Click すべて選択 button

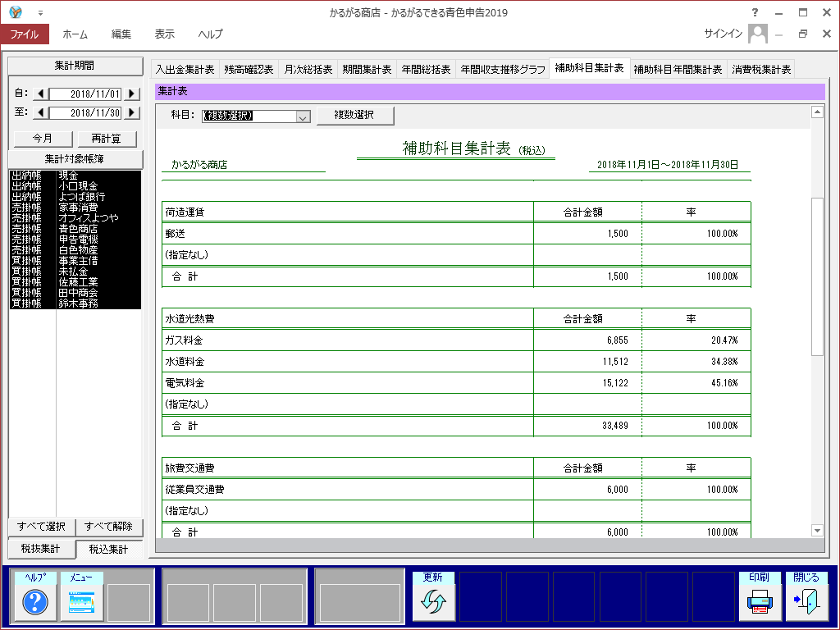click(x=42, y=527)
